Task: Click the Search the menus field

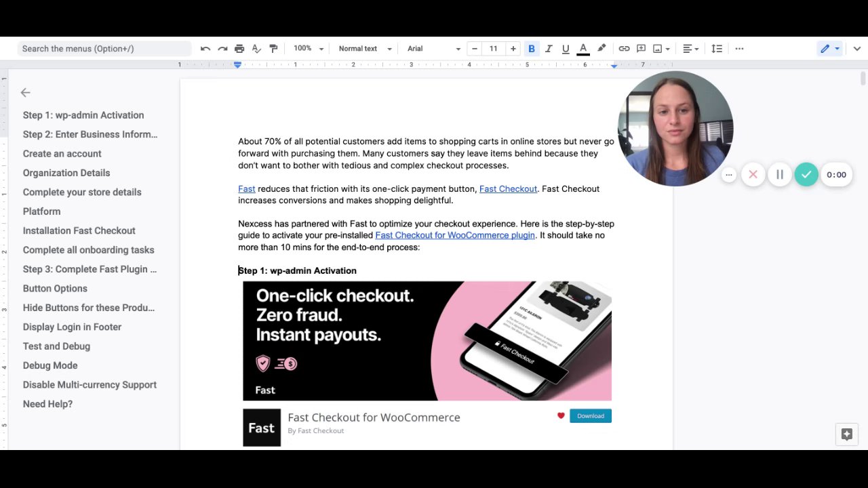Action: pyautogui.click(x=105, y=49)
